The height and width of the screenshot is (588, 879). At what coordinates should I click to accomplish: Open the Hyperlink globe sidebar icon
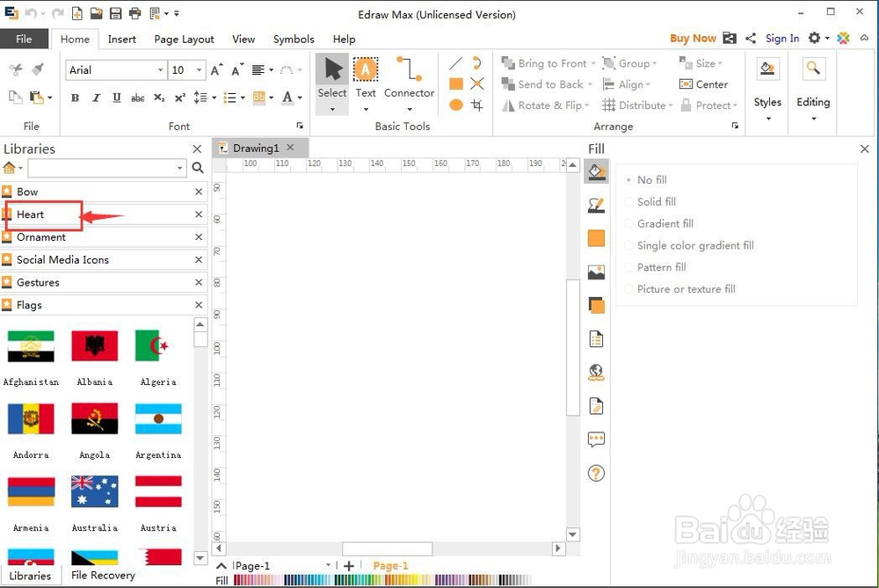(x=596, y=372)
